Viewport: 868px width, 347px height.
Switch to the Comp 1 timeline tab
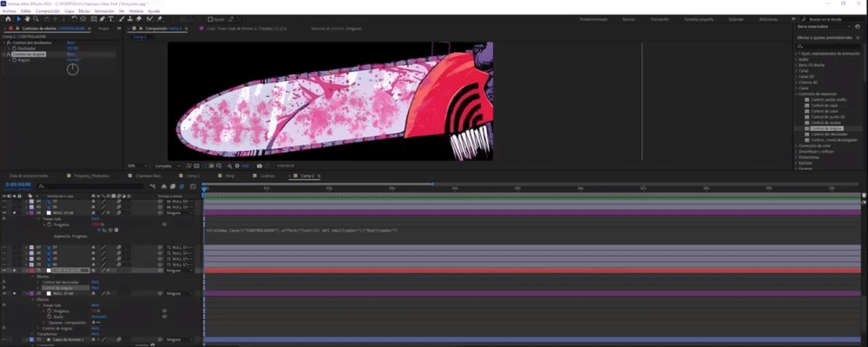pos(193,175)
